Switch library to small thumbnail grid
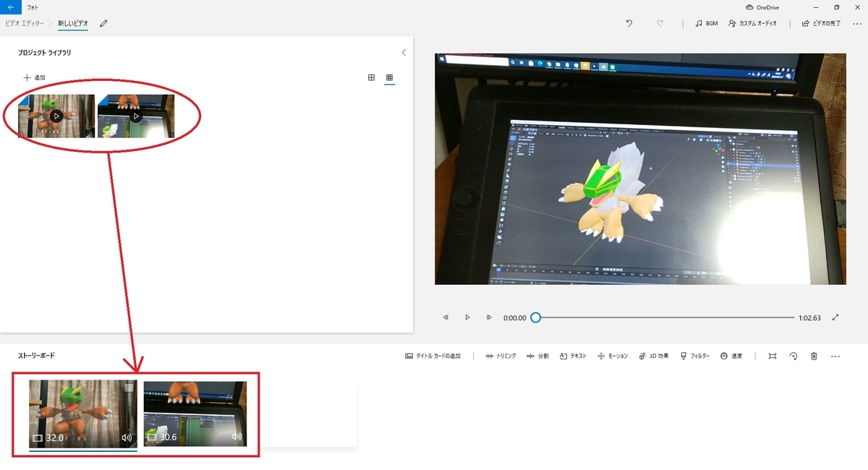Viewport: 868px width, 470px height. click(x=389, y=77)
